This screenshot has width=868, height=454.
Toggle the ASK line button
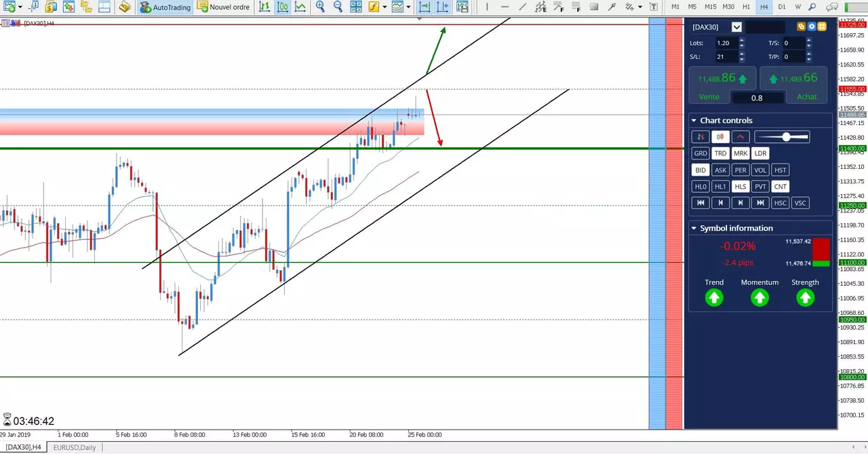pos(720,170)
